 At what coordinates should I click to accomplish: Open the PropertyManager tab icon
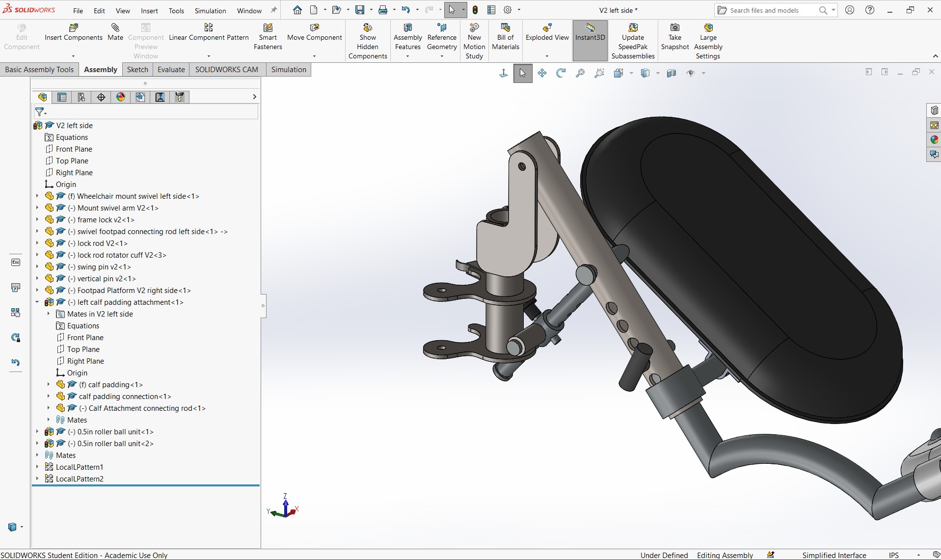point(62,97)
